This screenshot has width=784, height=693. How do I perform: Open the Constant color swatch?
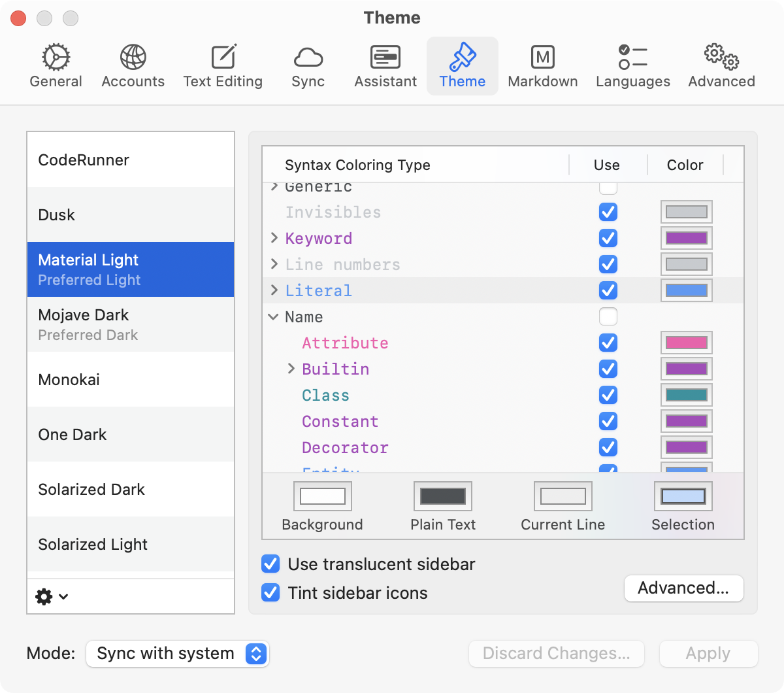click(687, 421)
